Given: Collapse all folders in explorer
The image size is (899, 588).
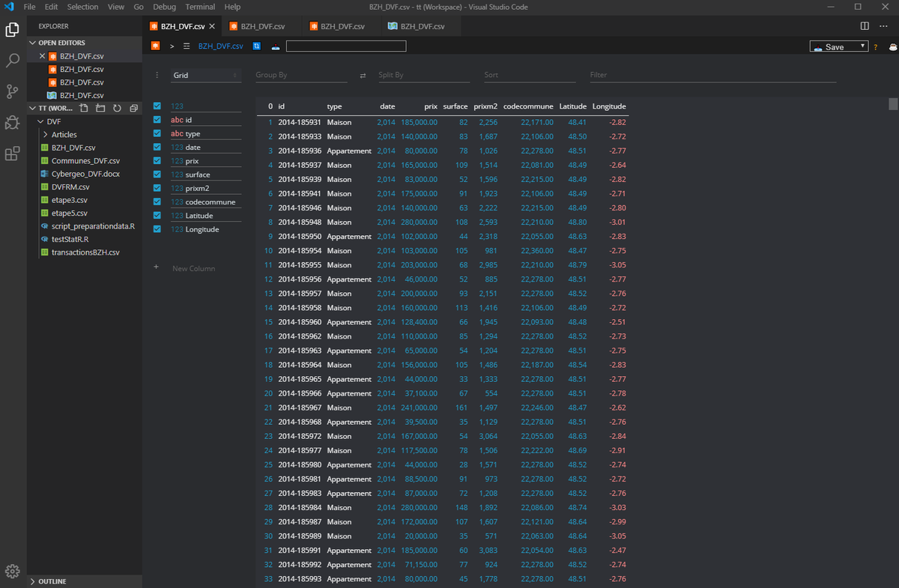Looking at the screenshot, I should click(x=133, y=108).
